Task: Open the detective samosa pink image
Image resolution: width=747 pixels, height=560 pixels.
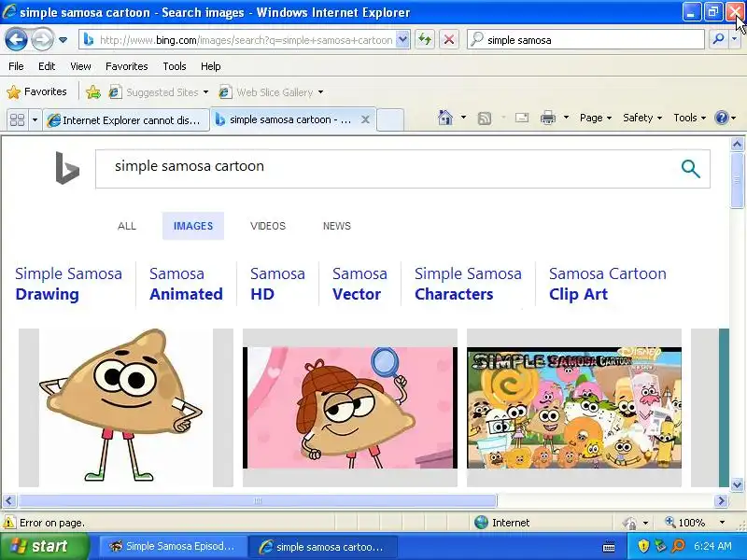Action: pyautogui.click(x=350, y=408)
